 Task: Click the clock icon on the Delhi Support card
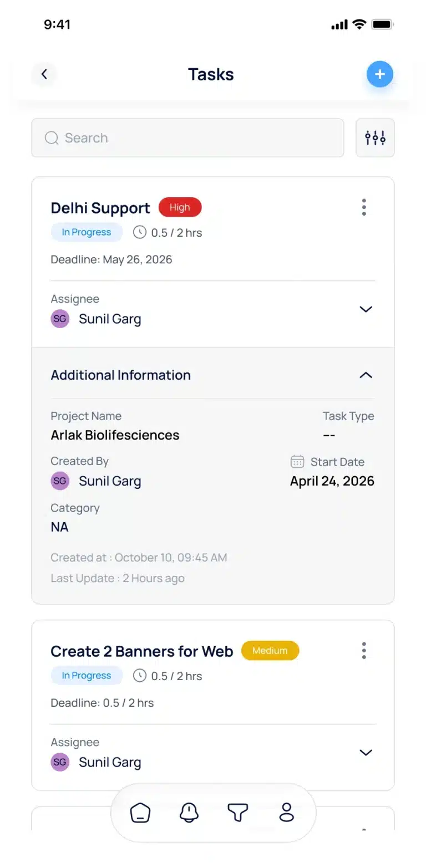pyautogui.click(x=140, y=232)
